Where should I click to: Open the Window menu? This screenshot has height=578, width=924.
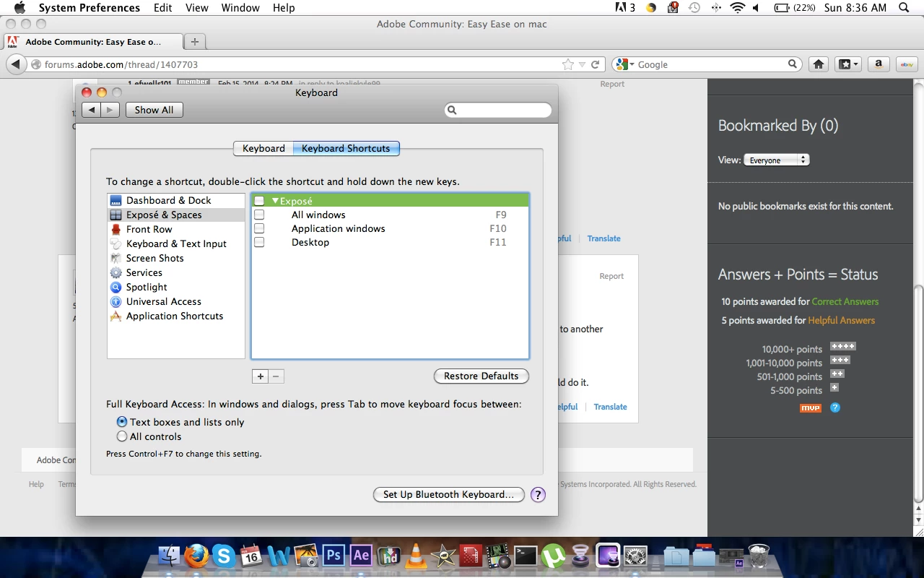point(240,8)
